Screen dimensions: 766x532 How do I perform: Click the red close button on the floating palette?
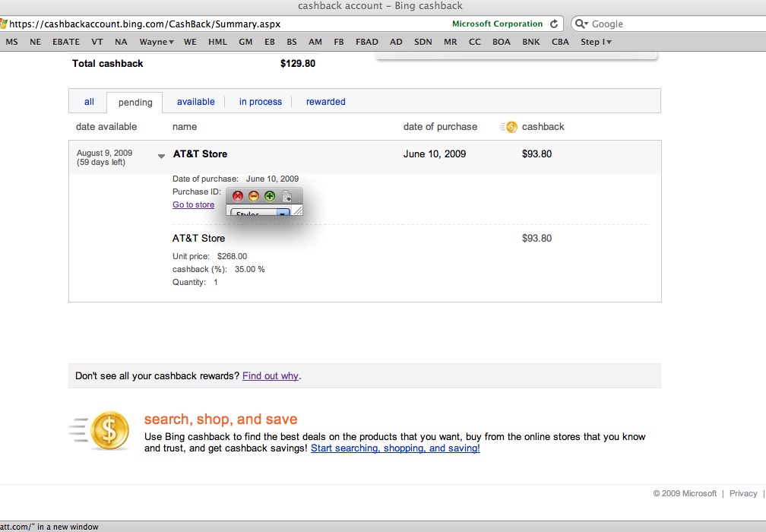click(237, 196)
